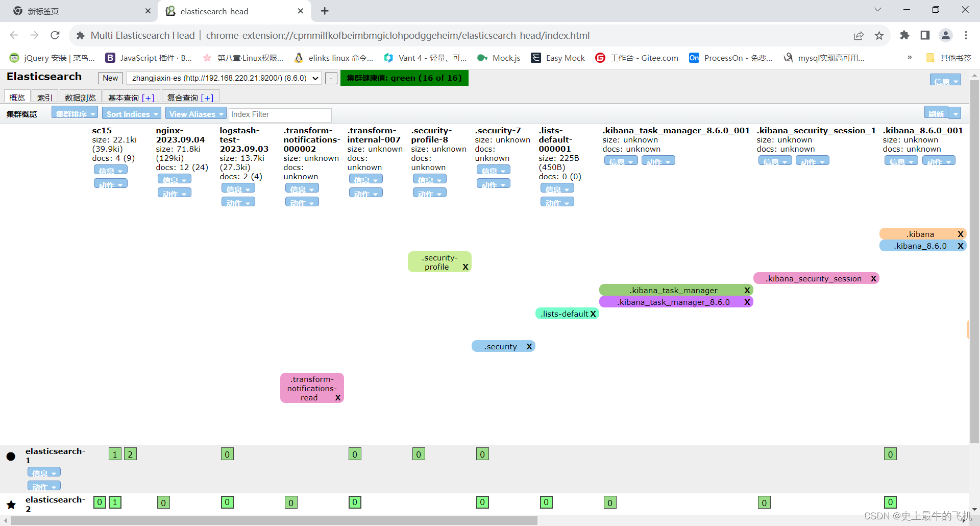
Task: Remove the .kibana_task_manager alias with X
Action: point(747,290)
